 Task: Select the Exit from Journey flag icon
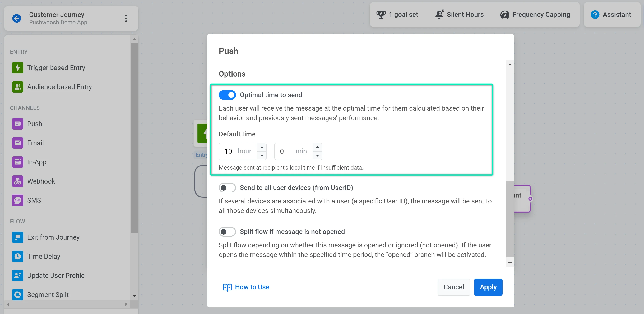point(17,237)
